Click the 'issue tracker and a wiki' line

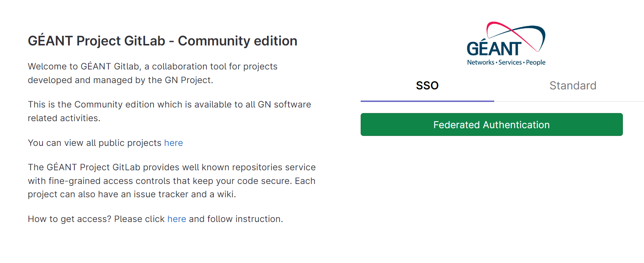tap(132, 194)
